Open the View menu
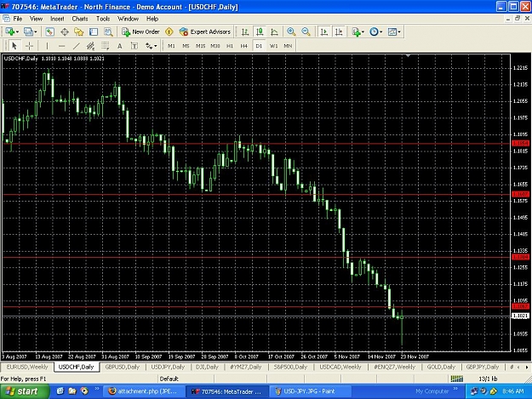 (x=36, y=19)
